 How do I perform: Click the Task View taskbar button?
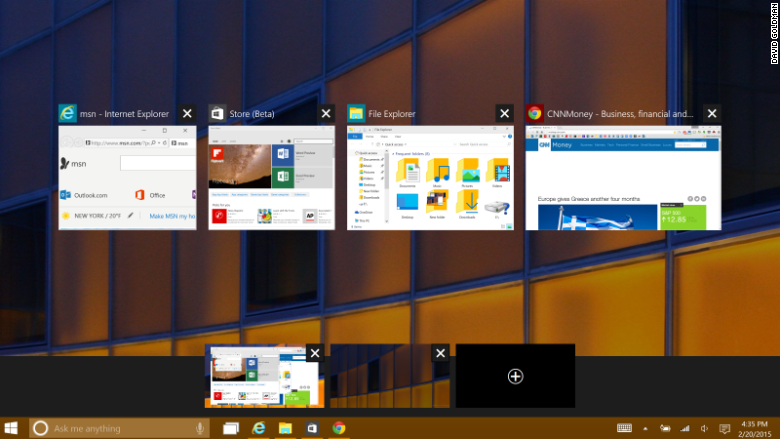pyautogui.click(x=231, y=428)
